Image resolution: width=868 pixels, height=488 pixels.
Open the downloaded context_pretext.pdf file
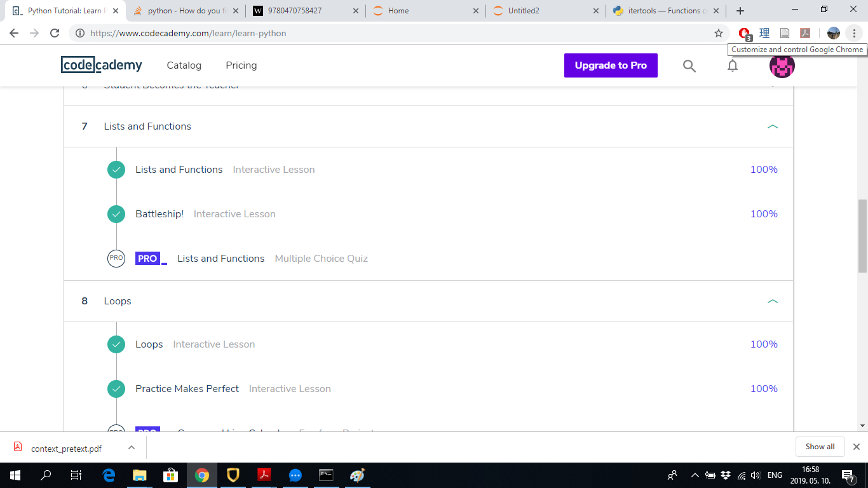(x=66, y=448)
